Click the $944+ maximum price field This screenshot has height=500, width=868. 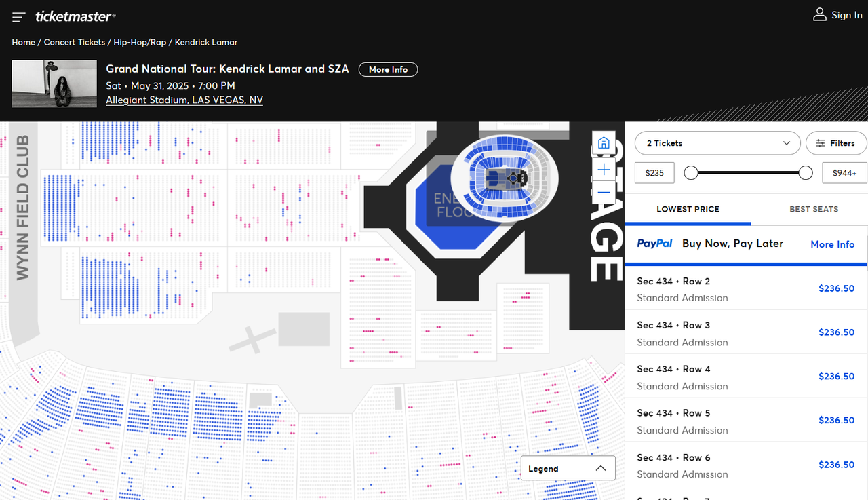click(844, 173)
